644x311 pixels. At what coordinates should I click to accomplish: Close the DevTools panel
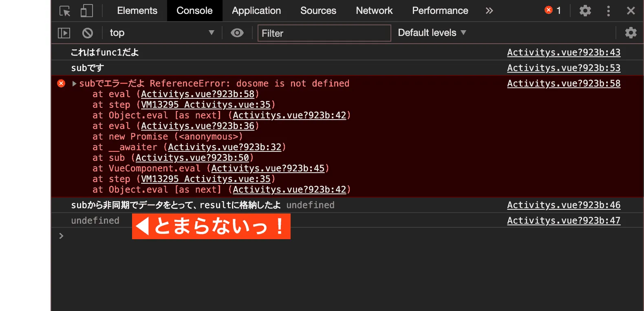coord(631,11)
